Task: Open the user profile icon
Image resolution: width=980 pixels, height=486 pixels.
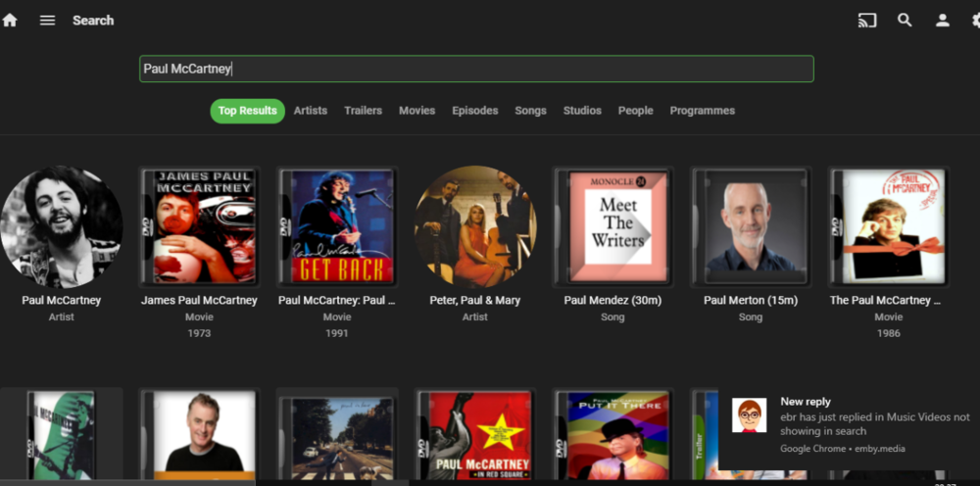Action: pyautogui.click(x=942, y=20)
